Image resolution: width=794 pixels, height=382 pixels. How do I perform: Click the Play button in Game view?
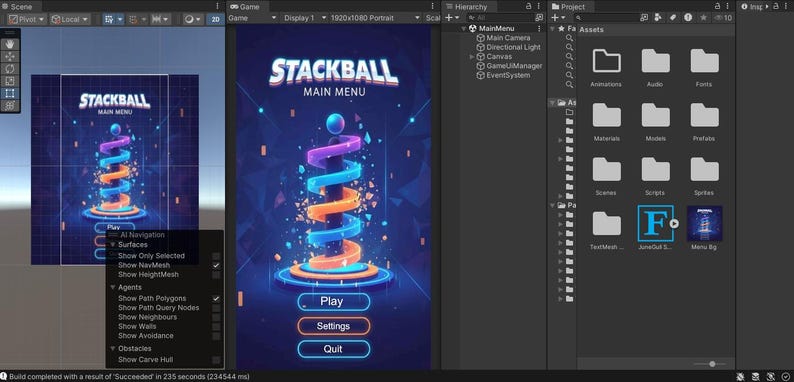[334, 301]
